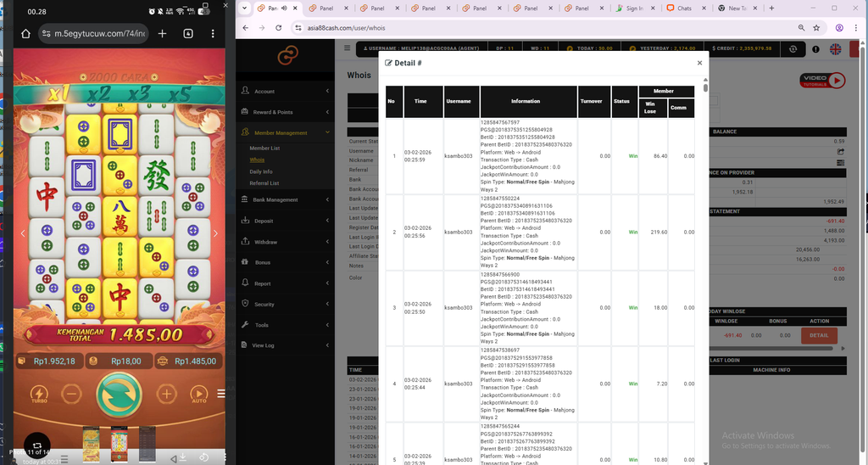Click the site logo above the sidebar
This screenshot has height=465, width=868.
(288, 55)
